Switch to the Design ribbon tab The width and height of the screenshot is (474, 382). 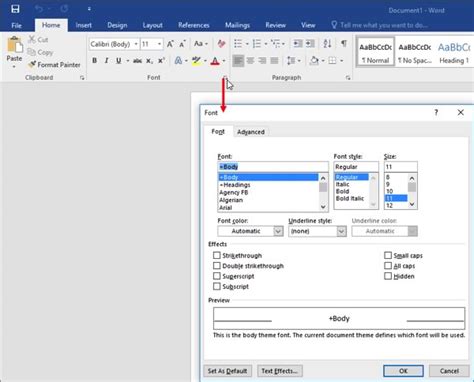(117, 25)
